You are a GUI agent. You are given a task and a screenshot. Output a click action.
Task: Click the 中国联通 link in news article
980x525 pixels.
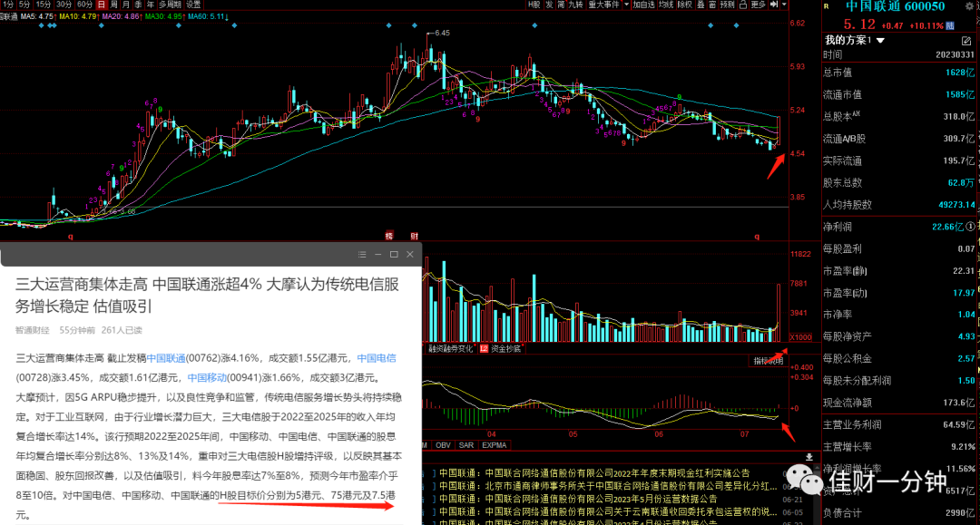166,358
